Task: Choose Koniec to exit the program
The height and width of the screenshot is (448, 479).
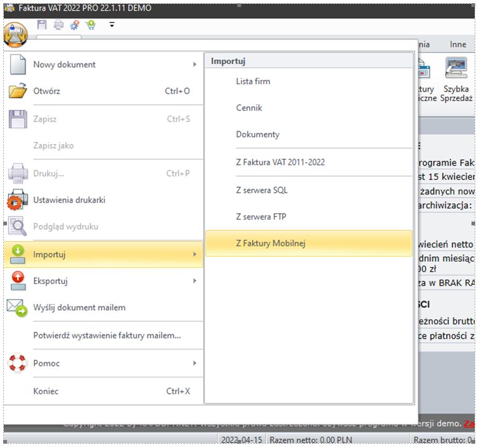Action: coord(104,391)
